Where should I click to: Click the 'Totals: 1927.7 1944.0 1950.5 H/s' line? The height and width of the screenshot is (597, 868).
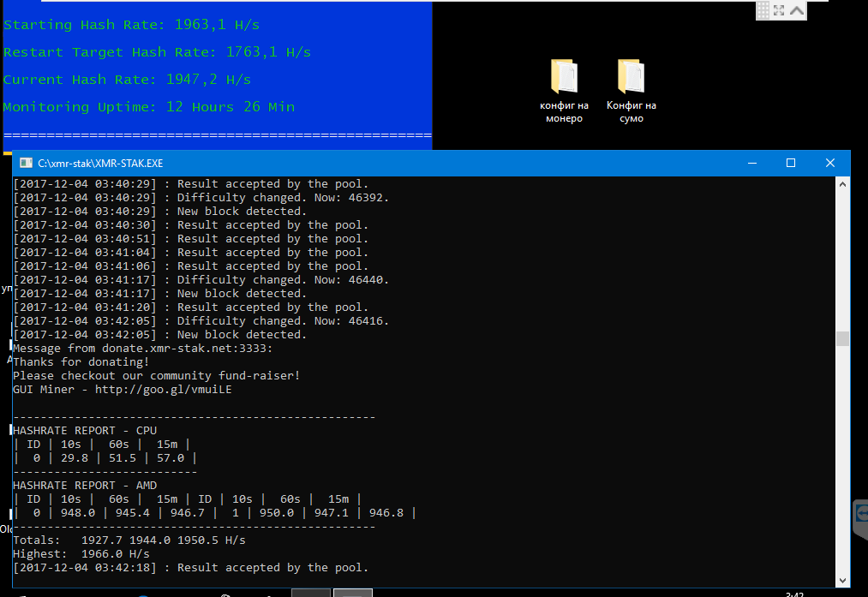[x=129, y=540]
